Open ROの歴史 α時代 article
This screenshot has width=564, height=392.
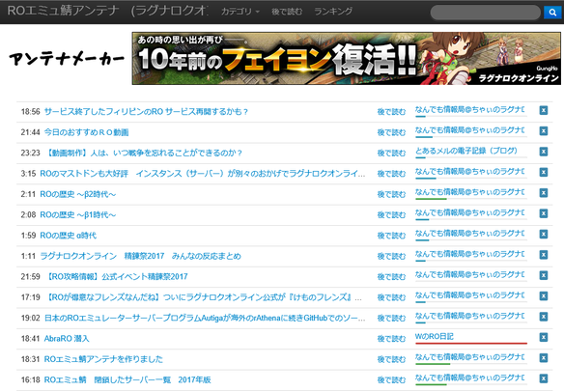69,236
